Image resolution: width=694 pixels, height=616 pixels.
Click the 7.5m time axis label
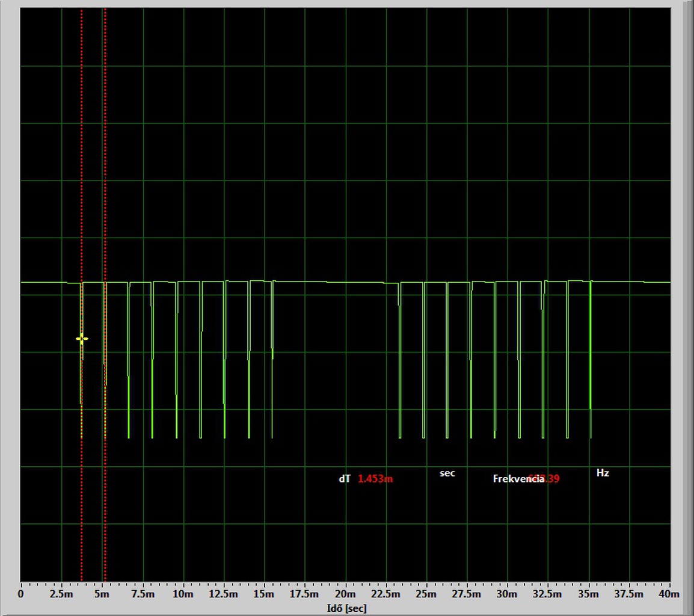pyautogui.click(x=143, y=594)
